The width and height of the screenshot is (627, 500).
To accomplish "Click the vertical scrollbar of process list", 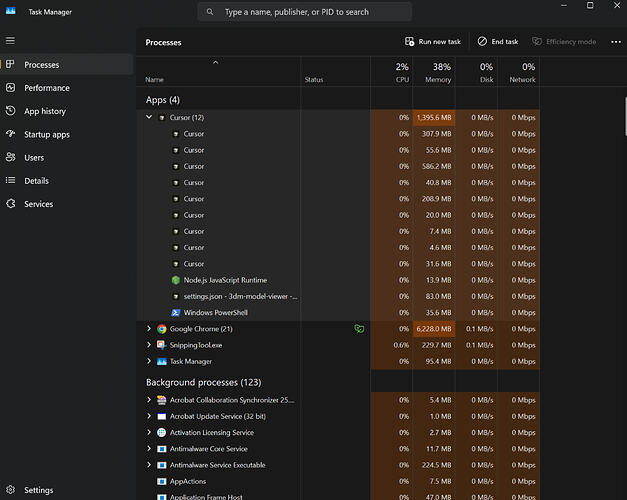I will click(625, 116).
